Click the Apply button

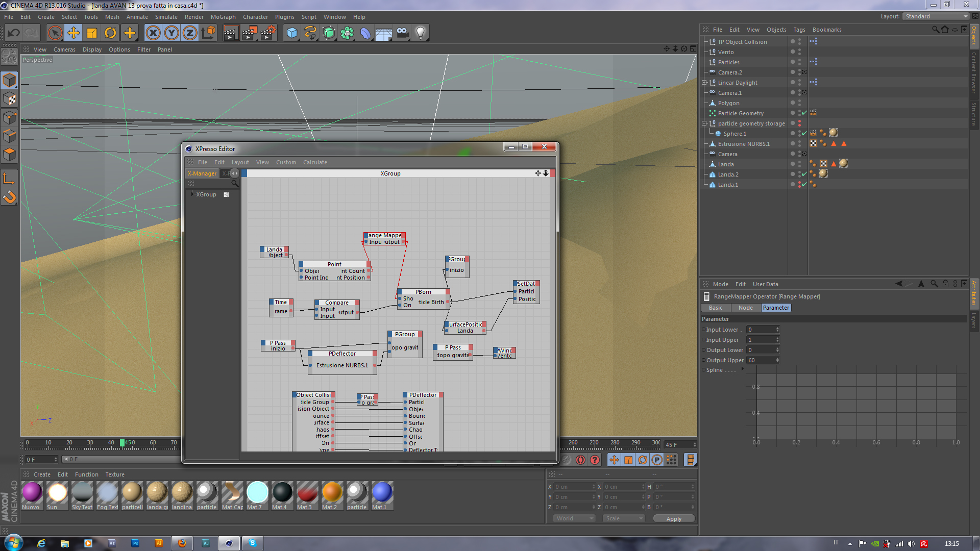(x=673, y=519)
